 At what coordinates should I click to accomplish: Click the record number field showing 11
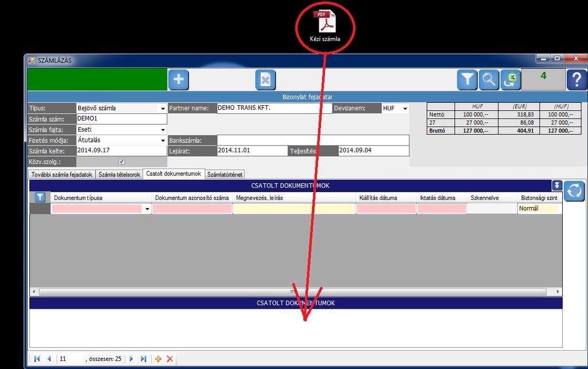(x=71, y=359)
